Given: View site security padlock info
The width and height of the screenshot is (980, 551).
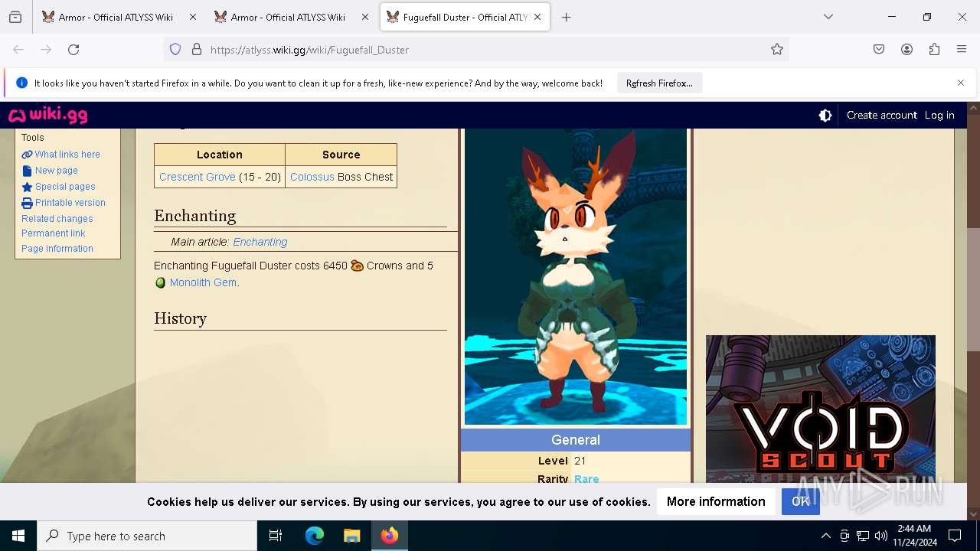Looking at the screenshot, I should [x=197, y=49].
